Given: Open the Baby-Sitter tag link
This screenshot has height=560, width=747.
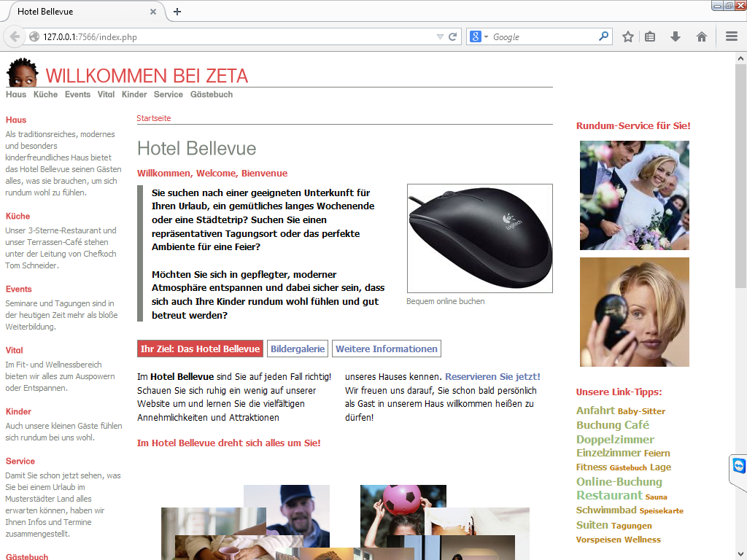Looking at the screenshot, I should (x=641, y=411).
